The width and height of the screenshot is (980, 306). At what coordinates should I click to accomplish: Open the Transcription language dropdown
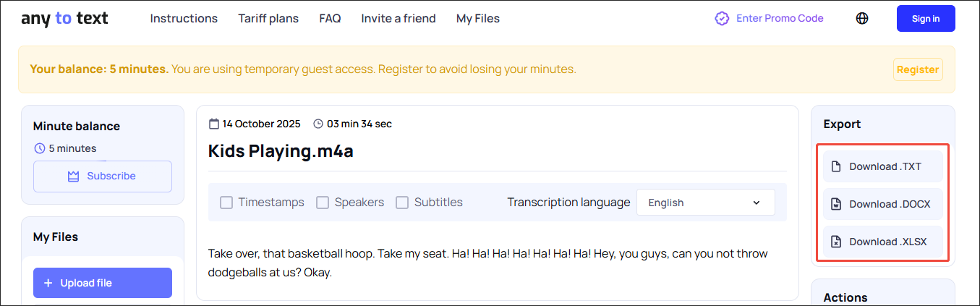[705, 203]
